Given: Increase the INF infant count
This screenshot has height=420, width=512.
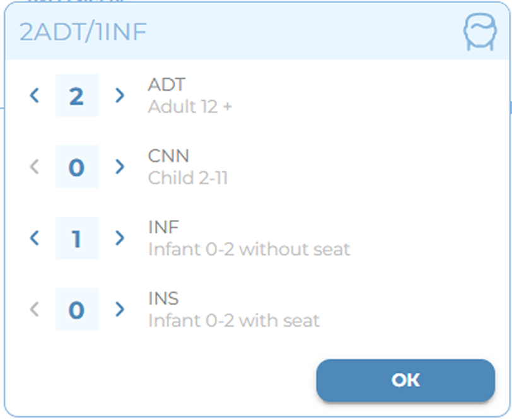Looking at the screenshot, I should [120, 238].
